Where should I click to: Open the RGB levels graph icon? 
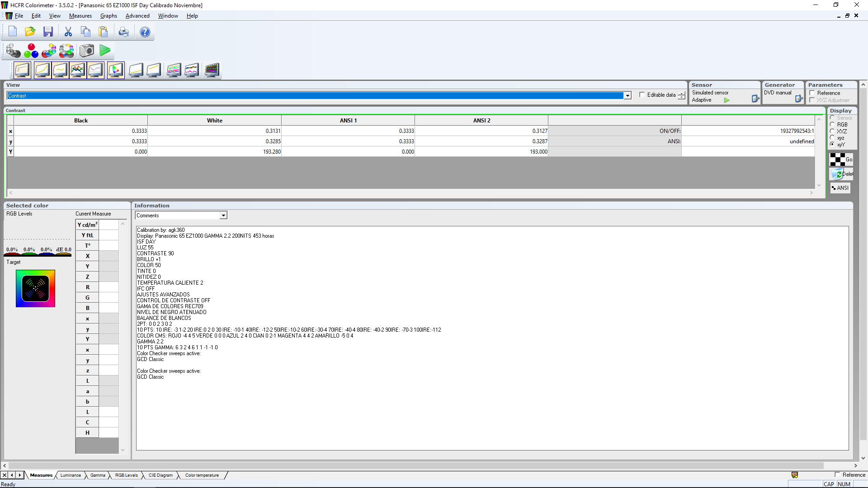point(78,70)
